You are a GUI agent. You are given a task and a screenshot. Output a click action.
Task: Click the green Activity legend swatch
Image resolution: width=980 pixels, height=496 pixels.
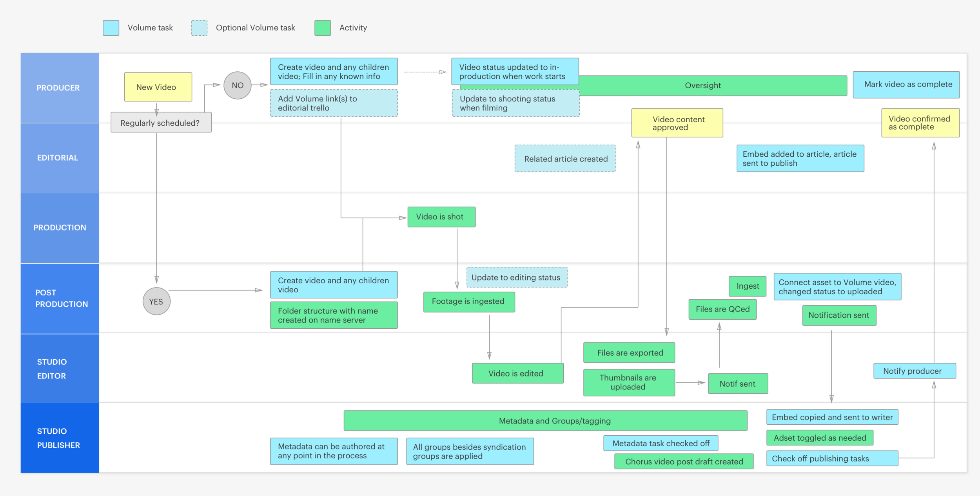[323, 28]
